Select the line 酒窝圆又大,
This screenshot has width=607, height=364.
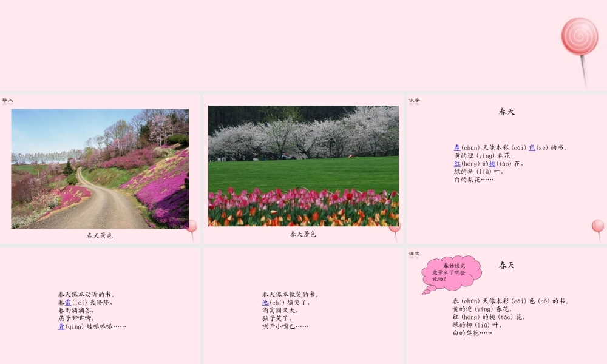coord(280,310)
